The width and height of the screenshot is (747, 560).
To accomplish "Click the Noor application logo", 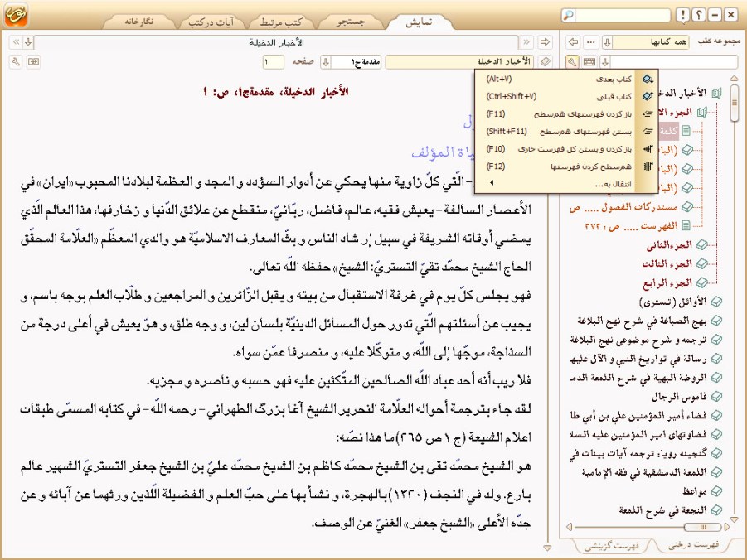I will (x=16, y=15).
